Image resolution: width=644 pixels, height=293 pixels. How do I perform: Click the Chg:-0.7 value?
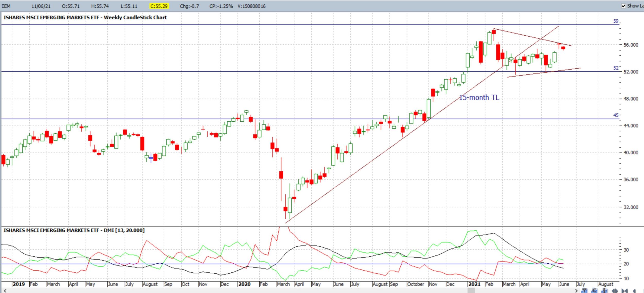pos(189,6)
